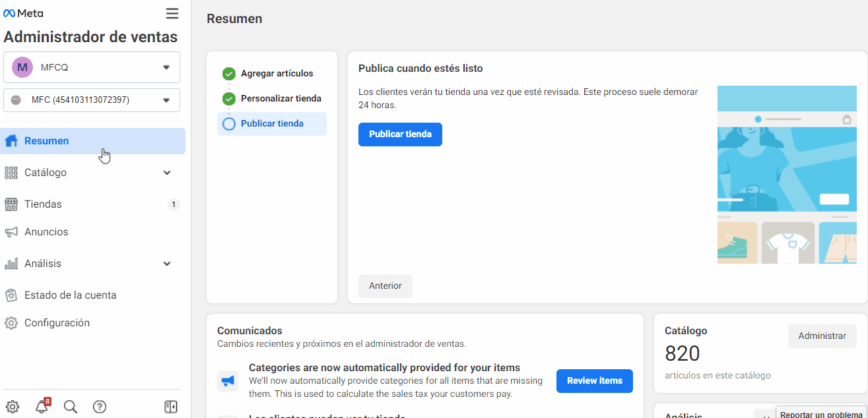This screenshot has height=418, width=868.
Task: Click the Estado de la cuenta shield icon
Action: point(11,295)
